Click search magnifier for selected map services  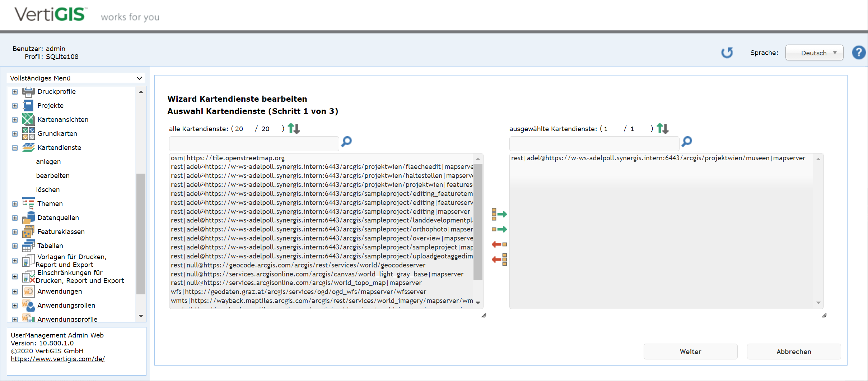coord(687,142)
